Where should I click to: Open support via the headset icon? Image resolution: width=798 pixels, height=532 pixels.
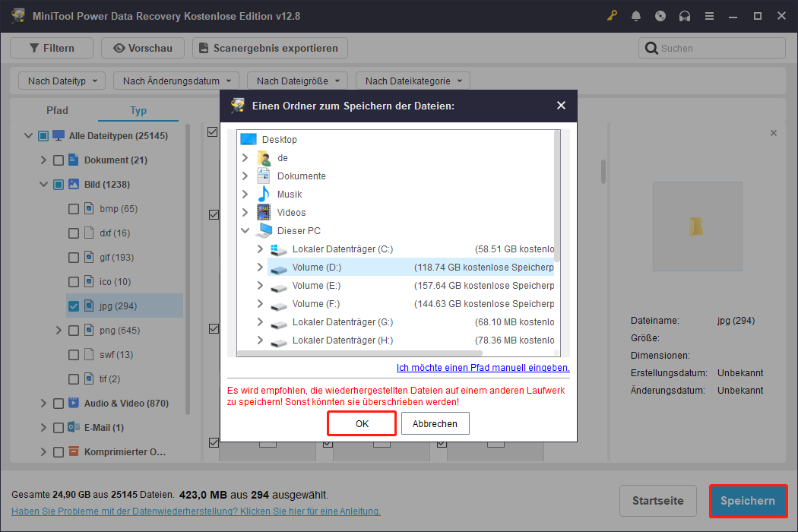pos(685,15)
